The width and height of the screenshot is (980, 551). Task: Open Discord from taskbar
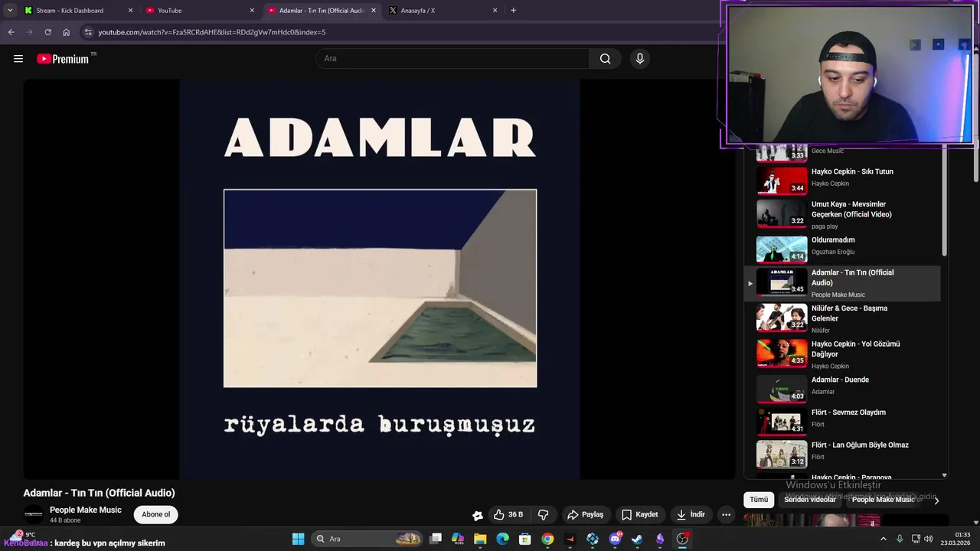tap(615, 539)
